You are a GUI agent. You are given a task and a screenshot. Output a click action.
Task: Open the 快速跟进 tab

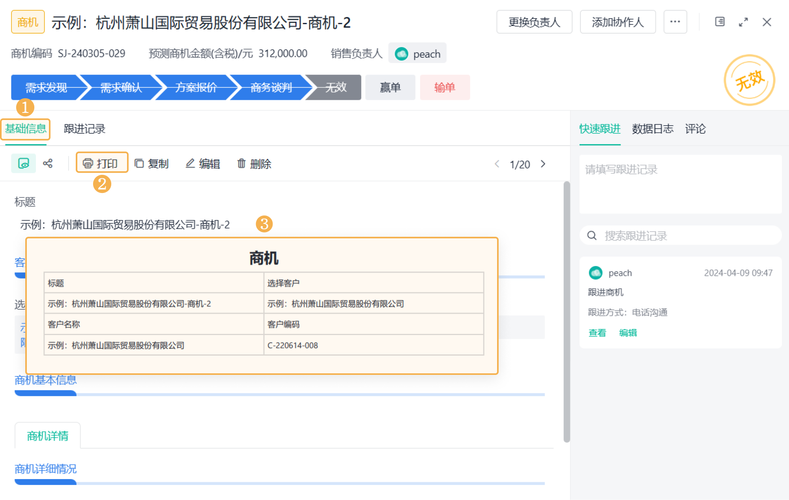point(600,129)
